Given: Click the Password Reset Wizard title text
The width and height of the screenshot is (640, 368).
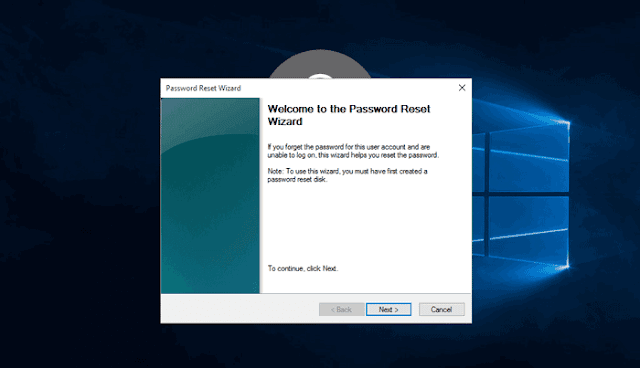Looking at the screenshot, I should [x=203, y=88].
